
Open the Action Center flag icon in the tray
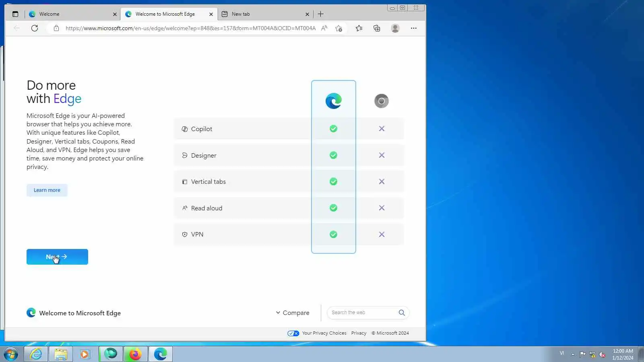tap(582, 354)
